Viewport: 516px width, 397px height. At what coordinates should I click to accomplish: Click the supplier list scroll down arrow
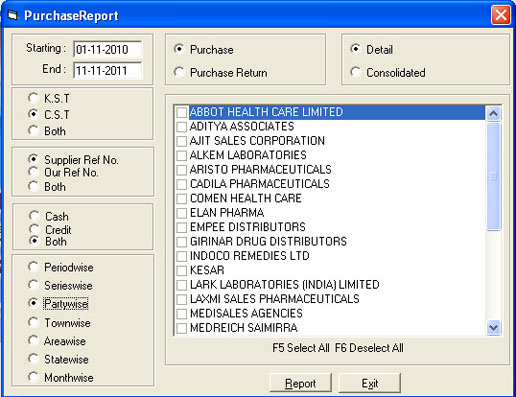click(493, 327)
